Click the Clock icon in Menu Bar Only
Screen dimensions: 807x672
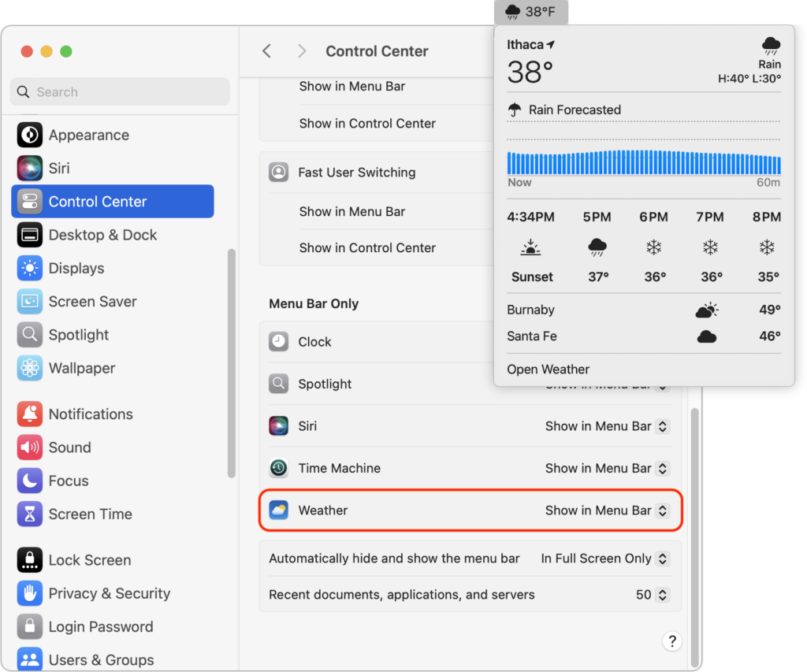tap(278, 342)
